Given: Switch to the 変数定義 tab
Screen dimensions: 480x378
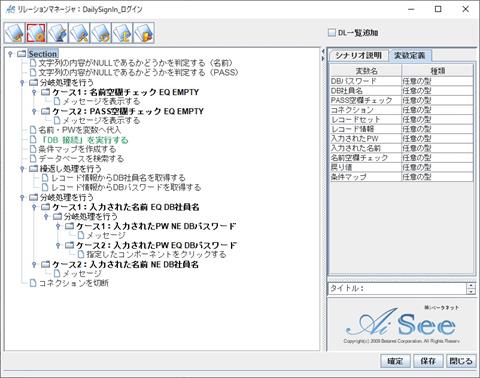Looking at the screenshot, I should point(410,55).
